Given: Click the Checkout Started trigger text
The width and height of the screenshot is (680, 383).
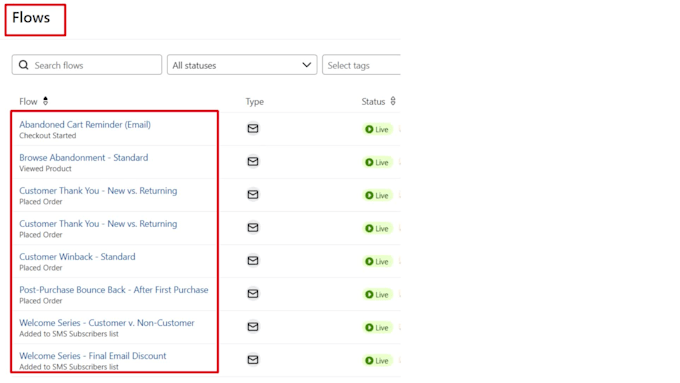Looking at the screenshot, I should [48, 136].
